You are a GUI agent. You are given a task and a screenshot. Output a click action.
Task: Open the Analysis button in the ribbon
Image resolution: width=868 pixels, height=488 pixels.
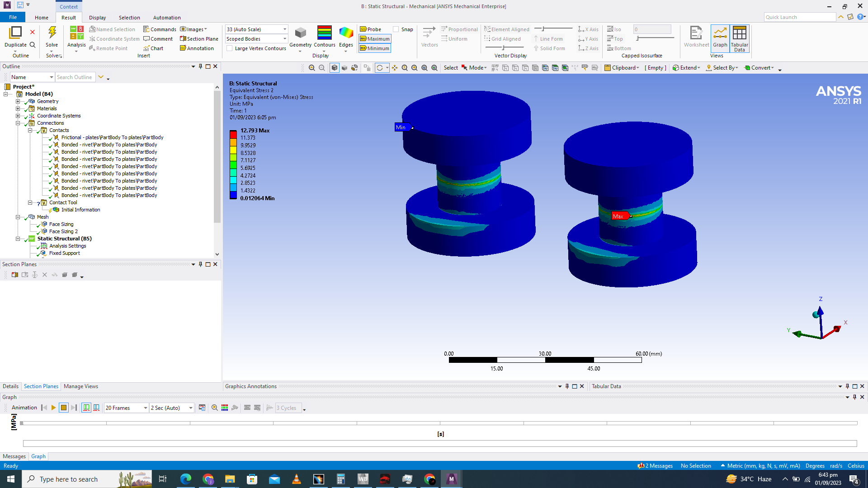click(x=76, y=38)
